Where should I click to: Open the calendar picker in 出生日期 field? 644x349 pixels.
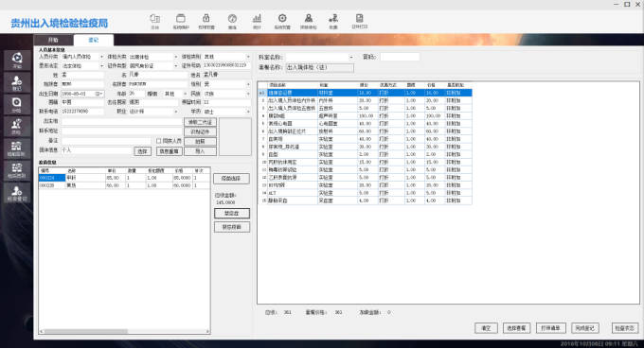pos(99,94)
